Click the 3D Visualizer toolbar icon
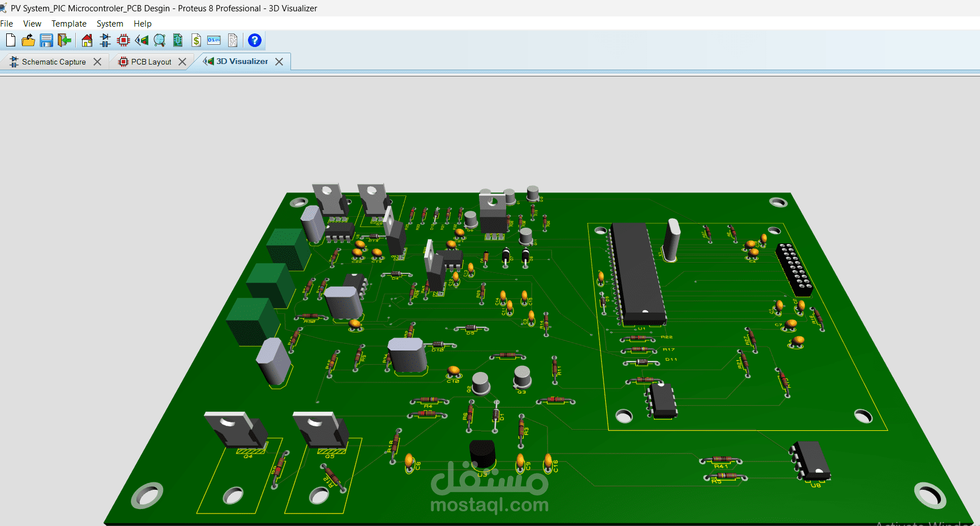980x526 pixels. (x=142, y=40)
